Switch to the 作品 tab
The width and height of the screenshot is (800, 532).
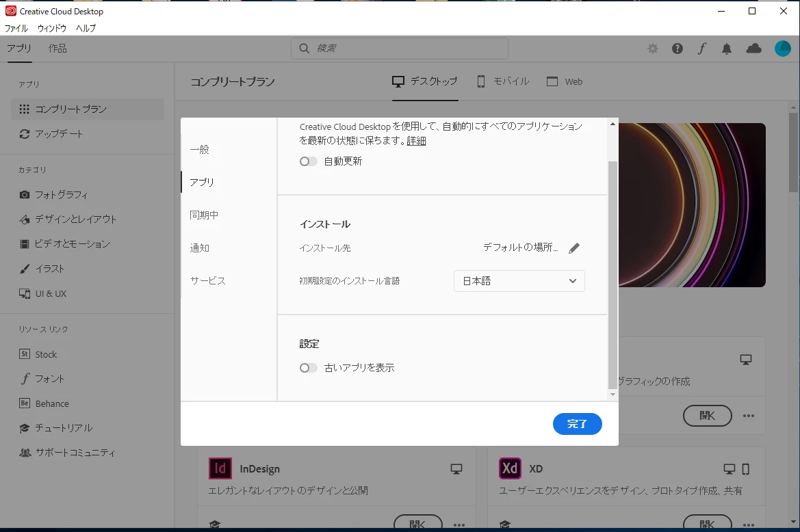point(57,49)
